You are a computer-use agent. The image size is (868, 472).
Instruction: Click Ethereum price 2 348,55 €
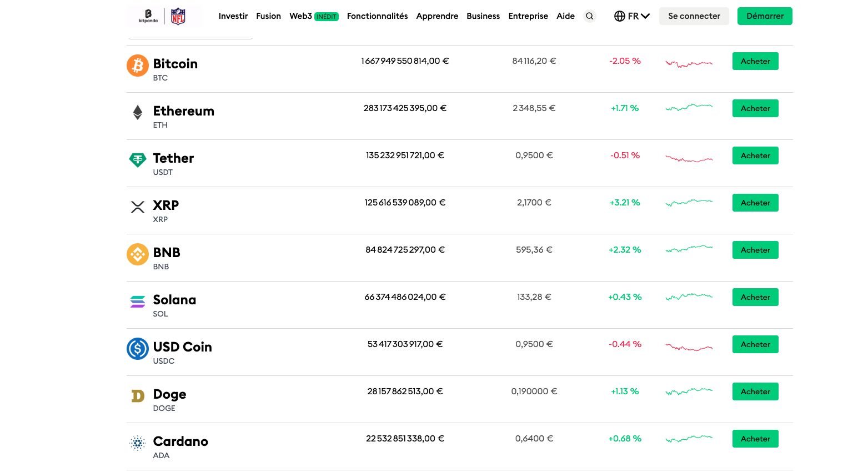pyautogui.click(x=534, y=108)
